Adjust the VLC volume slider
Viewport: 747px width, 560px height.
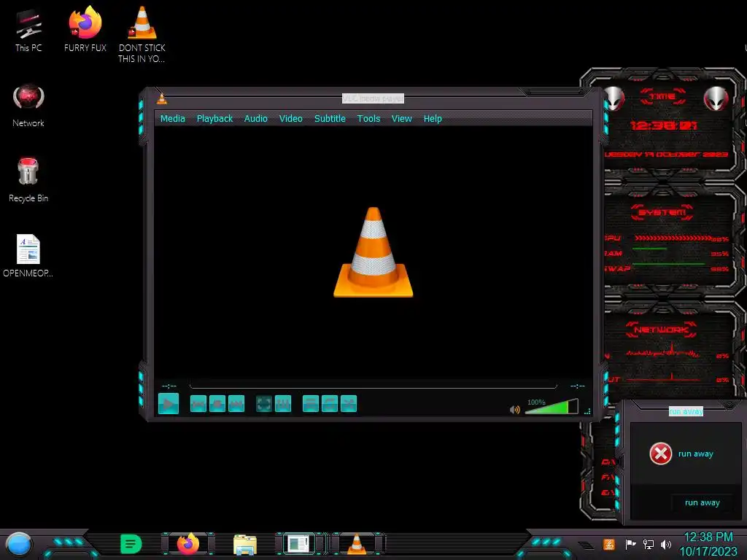(x=551, y=407)
